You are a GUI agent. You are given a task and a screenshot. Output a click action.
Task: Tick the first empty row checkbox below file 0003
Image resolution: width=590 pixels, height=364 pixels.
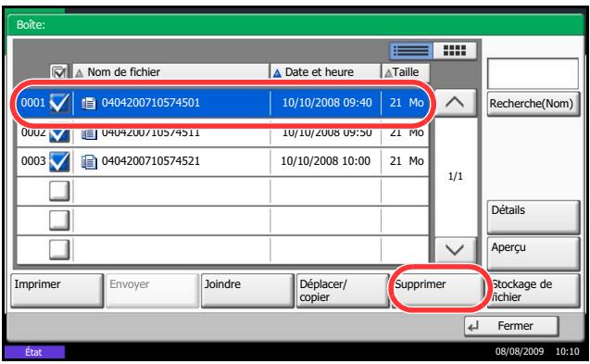click(x=59, y=191)
